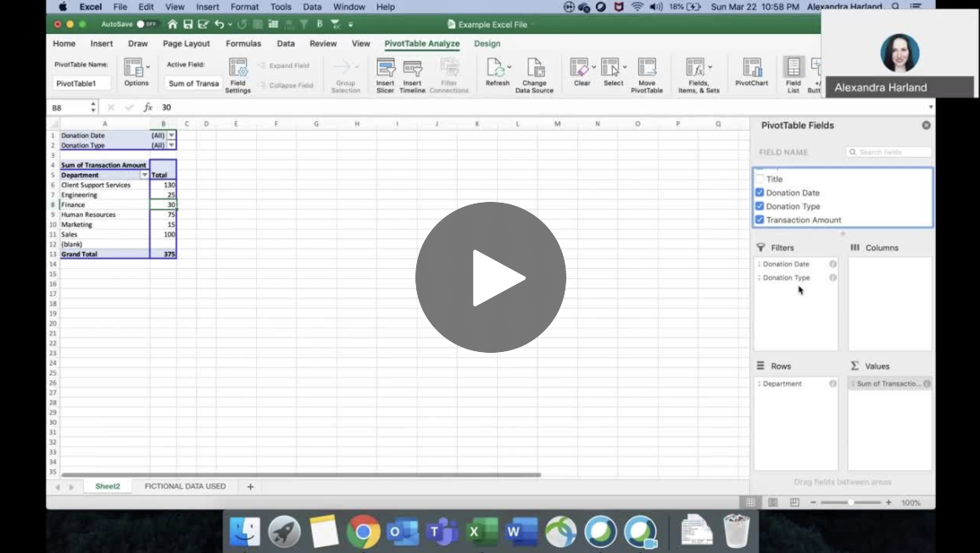Open the Donation Date filter dropdown
The height and width of the screenshot is (553, 980).
(x=171, y=135)
